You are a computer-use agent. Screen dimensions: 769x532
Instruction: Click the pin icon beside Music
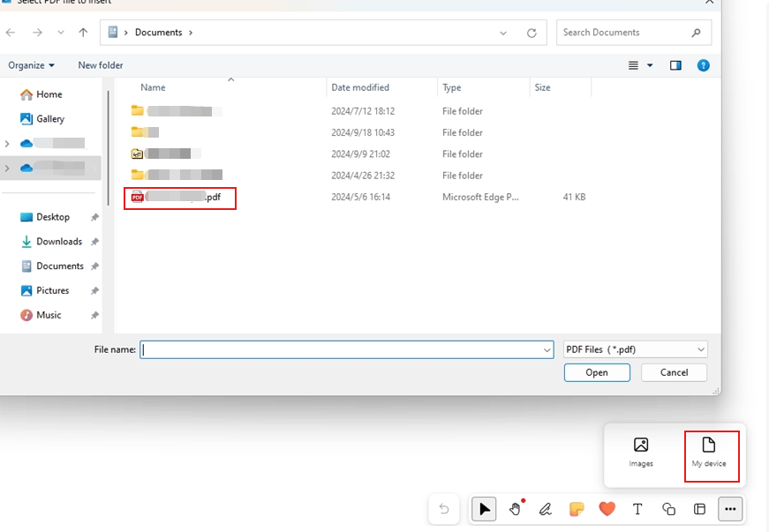(94, 316)
